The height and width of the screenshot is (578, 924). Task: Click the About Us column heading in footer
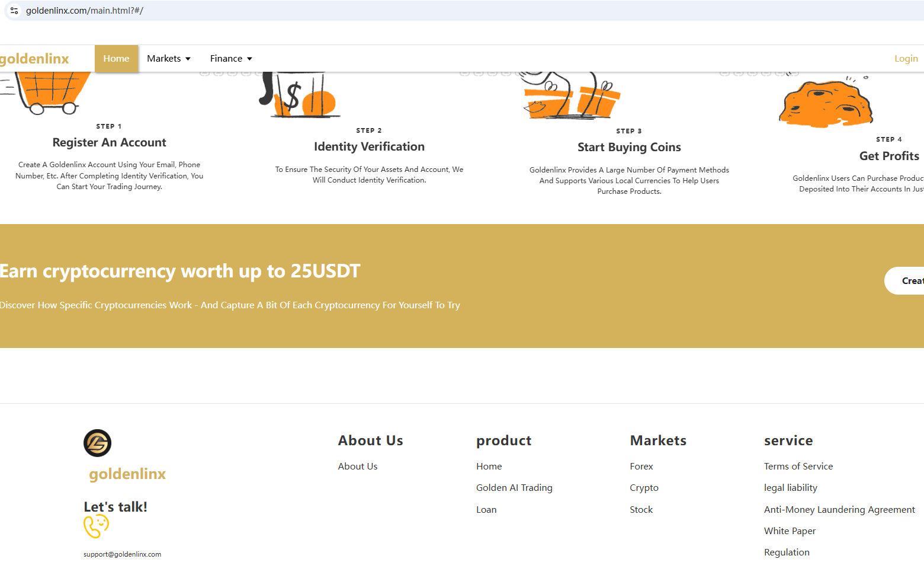point(370,440)
